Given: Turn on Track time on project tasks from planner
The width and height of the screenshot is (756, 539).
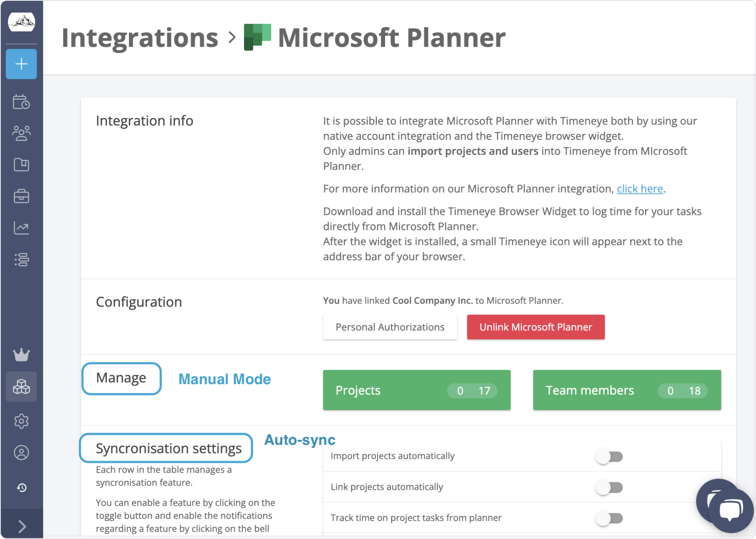Looking at the screenshot, I should click(609, 518).
